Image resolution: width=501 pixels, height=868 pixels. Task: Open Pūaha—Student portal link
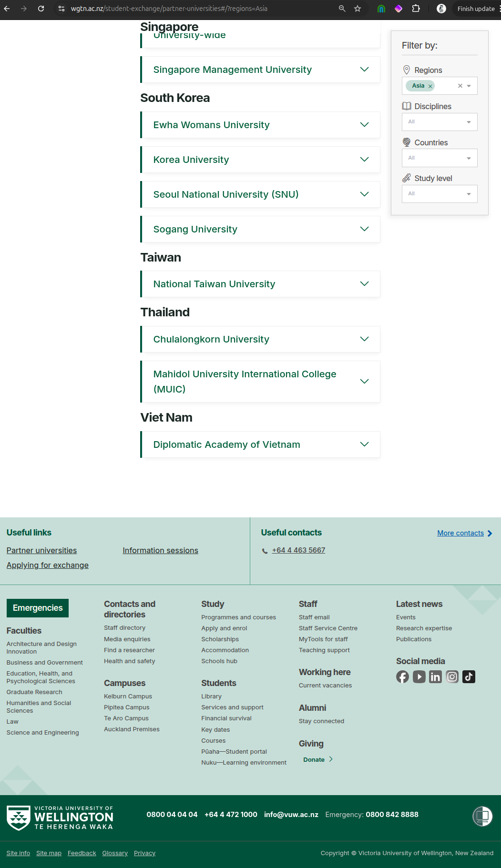click(x=234, y=752)
